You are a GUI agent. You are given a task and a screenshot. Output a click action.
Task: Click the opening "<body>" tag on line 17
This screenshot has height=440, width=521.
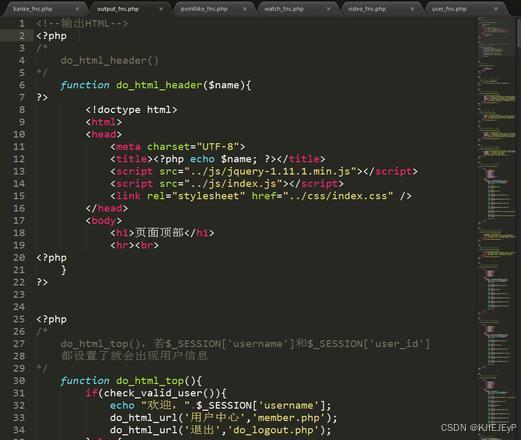[x=104, y=221]
